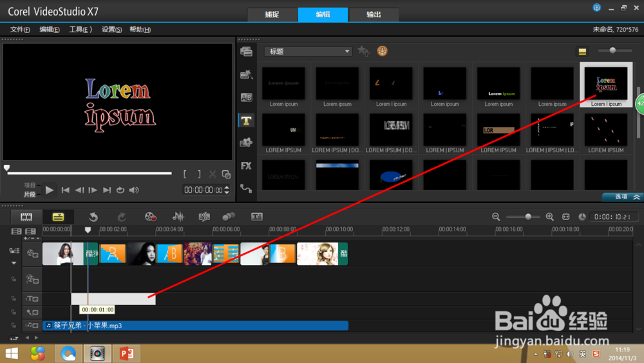Step to previous frame
Screen dimensions: 644x363
[79, 190]
